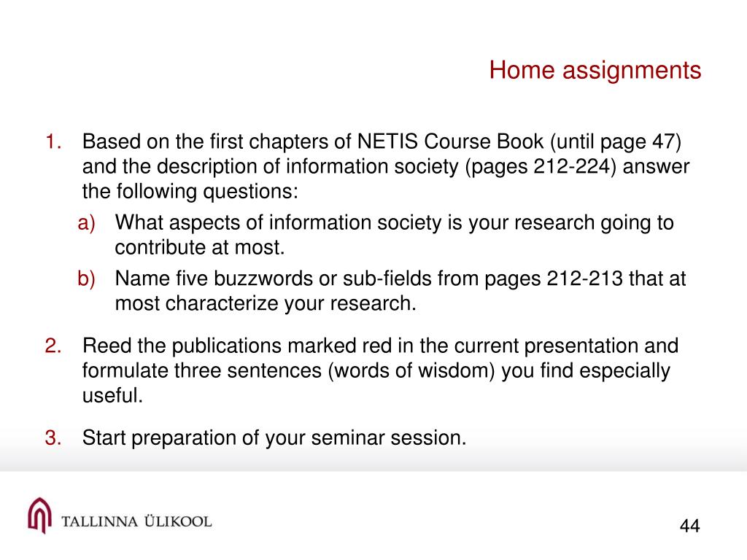Click the Tallinna Ülikool arch logo icon
Screen dimensions: 747x560
coord(39,516)
